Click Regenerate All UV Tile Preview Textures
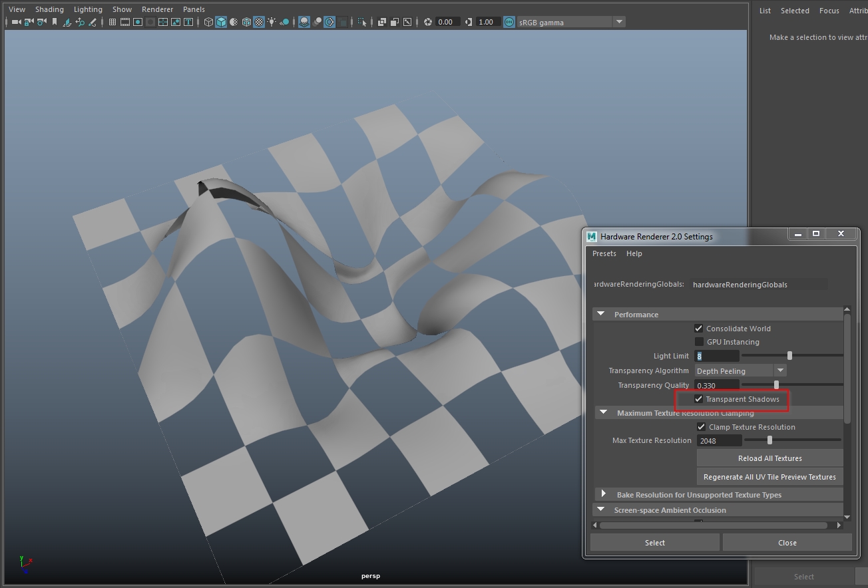 [769, 477]
